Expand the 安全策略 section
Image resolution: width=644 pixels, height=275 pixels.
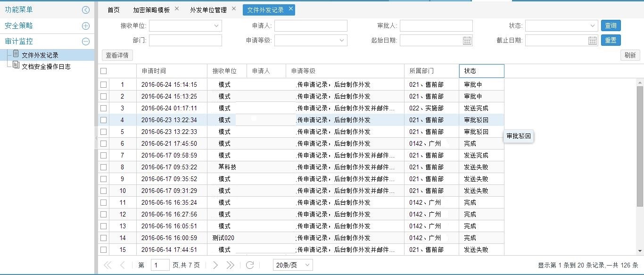(85, 25)
